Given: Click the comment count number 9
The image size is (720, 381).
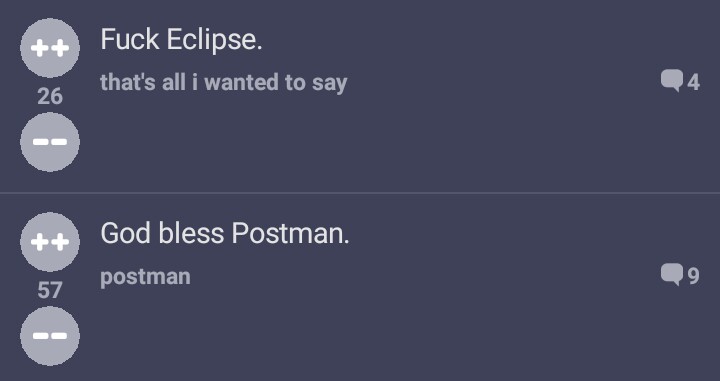Looking at the screenshot, I should (693, 276).
